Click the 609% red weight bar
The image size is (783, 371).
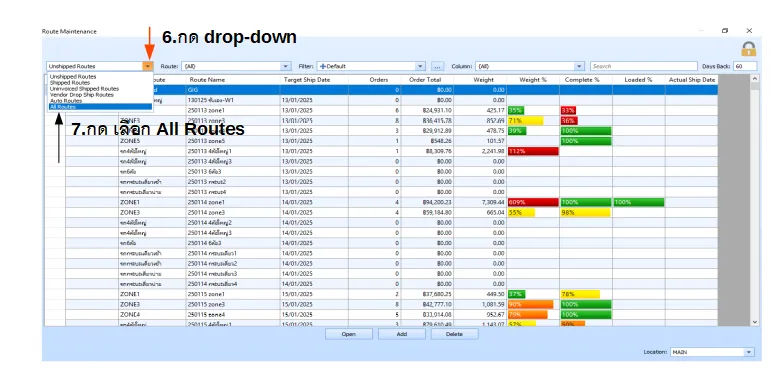533,202
